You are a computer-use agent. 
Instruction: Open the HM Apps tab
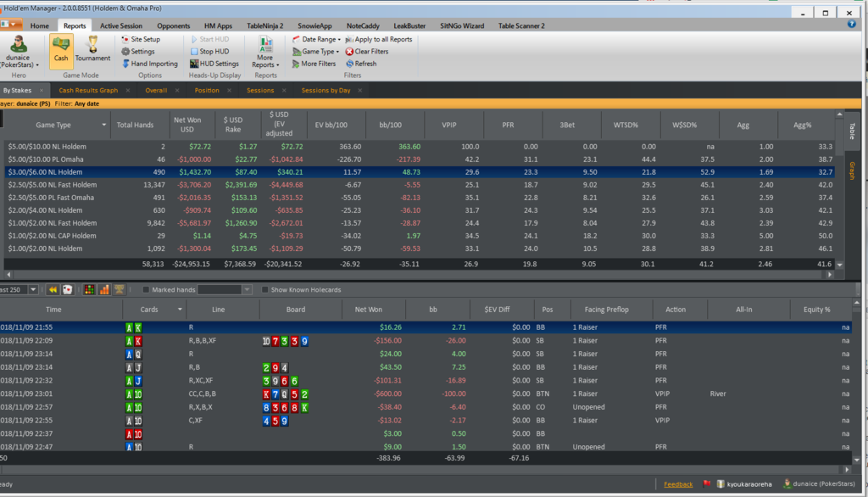point(218,25)
